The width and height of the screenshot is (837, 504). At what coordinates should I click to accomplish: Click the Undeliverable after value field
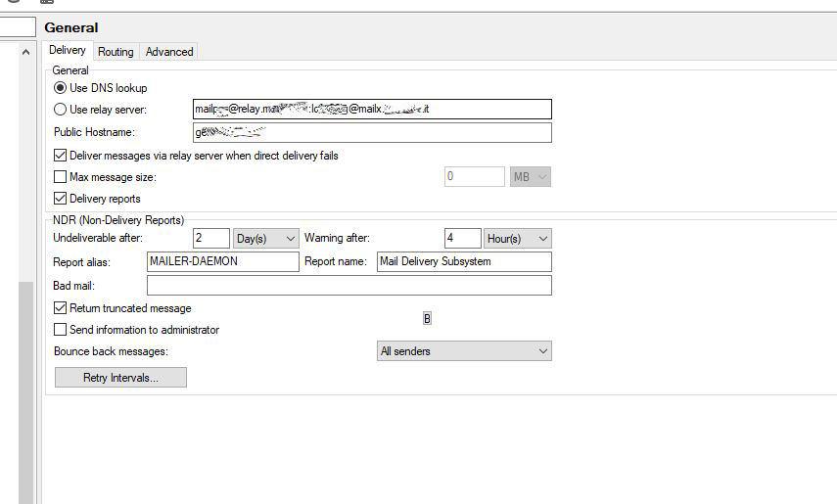click(211, 239)
